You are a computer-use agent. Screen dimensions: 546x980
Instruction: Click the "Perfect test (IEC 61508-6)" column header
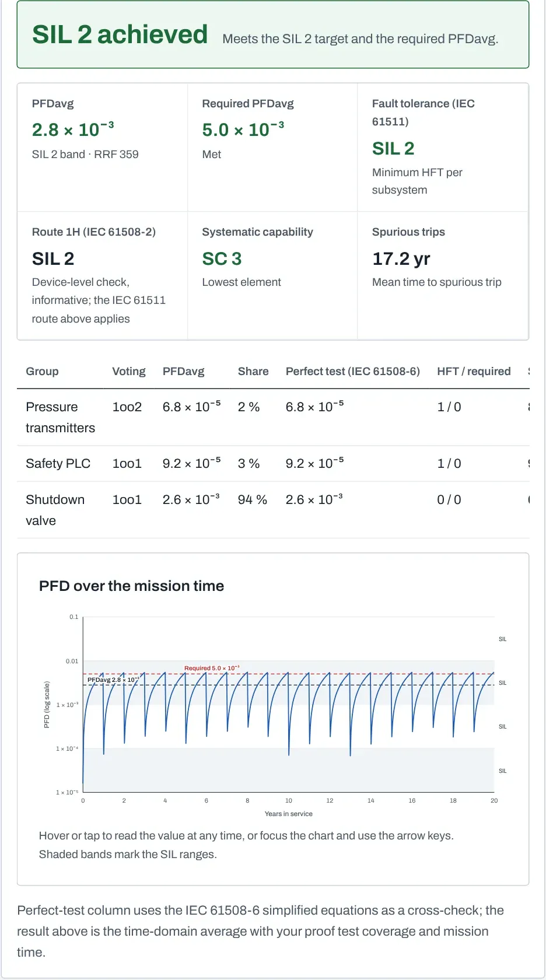click(x=353, y=372)
